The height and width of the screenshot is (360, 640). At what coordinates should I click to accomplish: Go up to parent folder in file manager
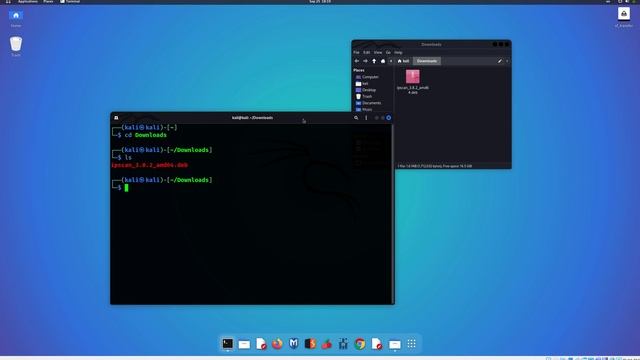(x=374, y=61)
